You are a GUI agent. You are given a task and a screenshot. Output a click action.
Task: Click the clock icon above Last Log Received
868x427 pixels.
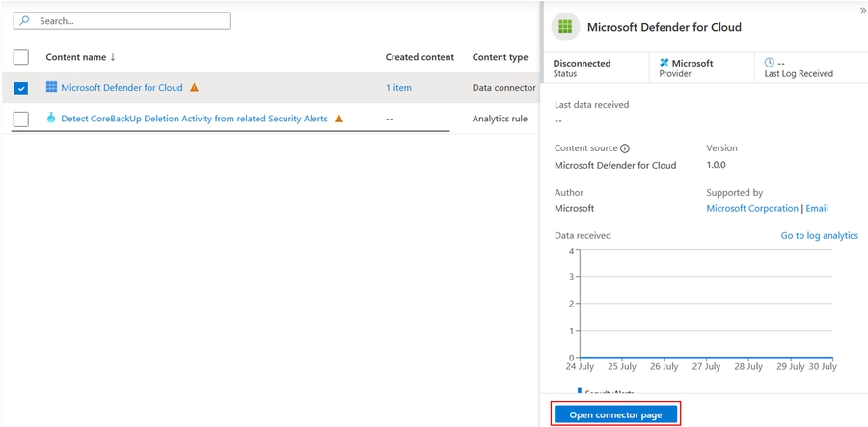[770, 63]
